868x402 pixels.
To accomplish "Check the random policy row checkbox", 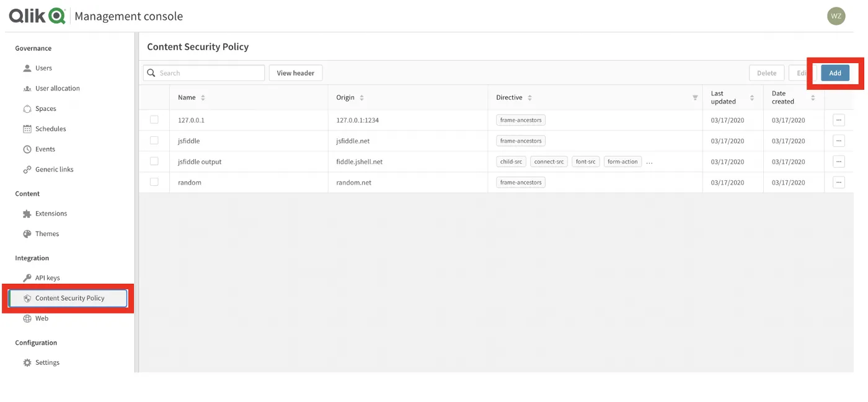I will tap(154, 181).
